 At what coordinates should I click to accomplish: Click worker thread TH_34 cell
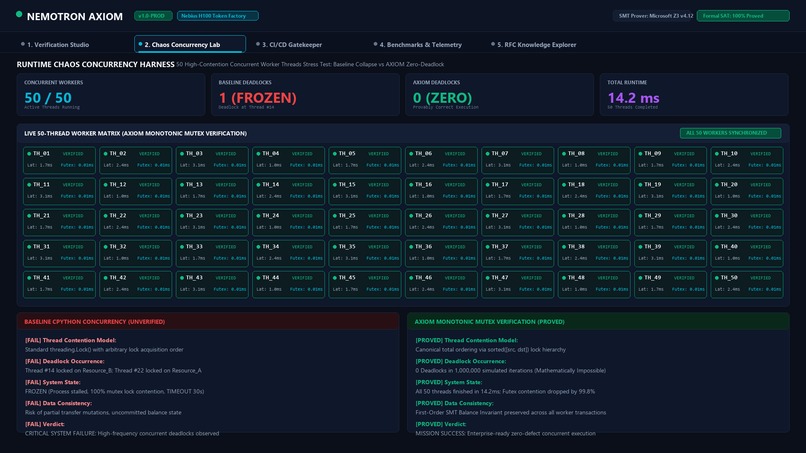[288, 253]
